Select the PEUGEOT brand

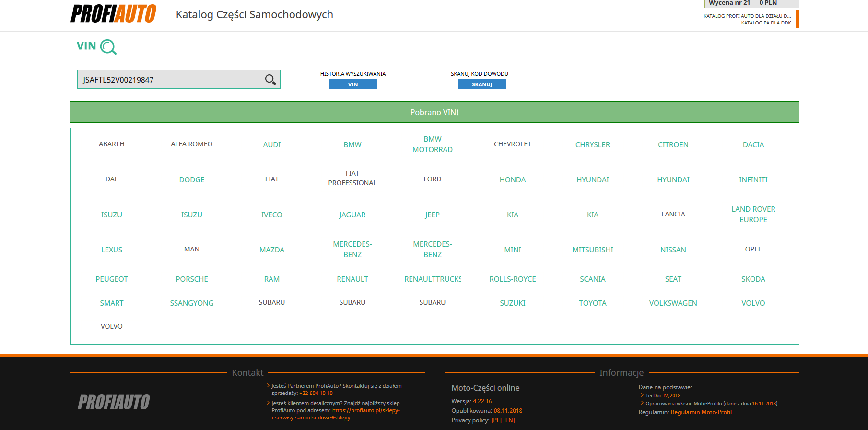tap(112, 279)
